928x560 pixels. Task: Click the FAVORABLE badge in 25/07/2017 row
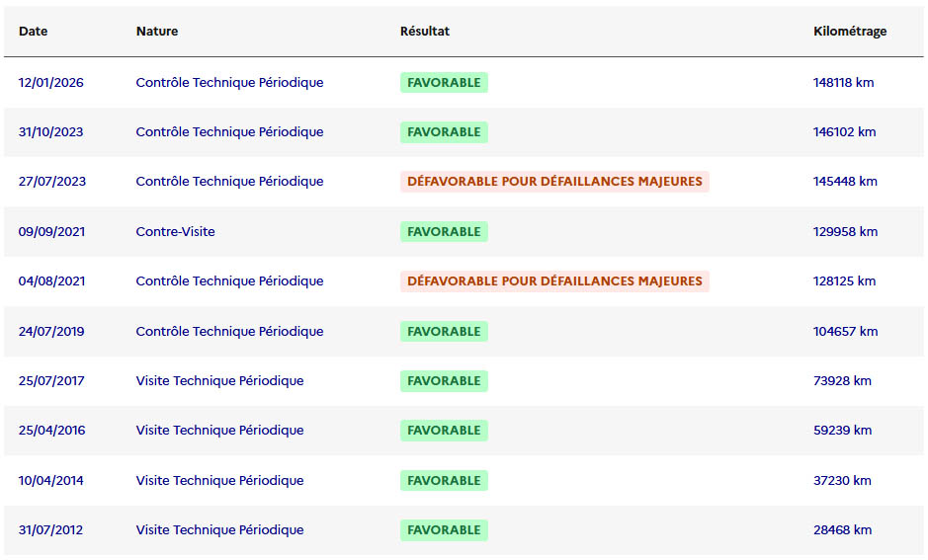(444, 381)
